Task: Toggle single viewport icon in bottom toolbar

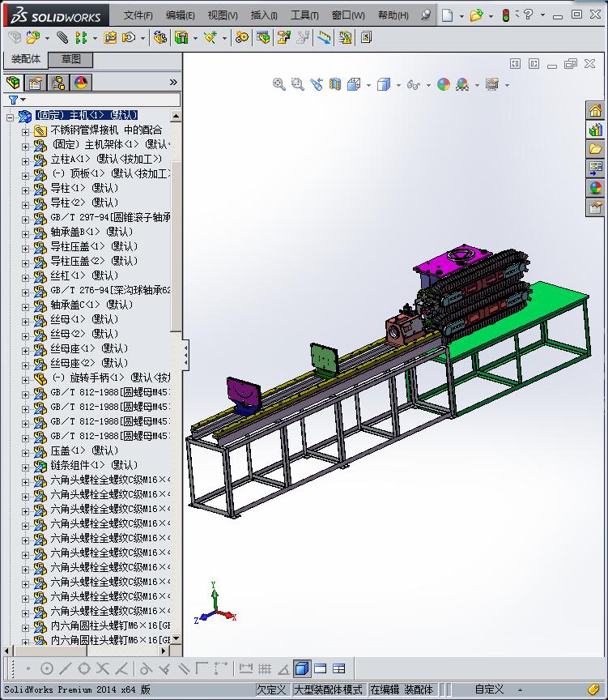Action: pyautogui.click(x=321, y=668)
